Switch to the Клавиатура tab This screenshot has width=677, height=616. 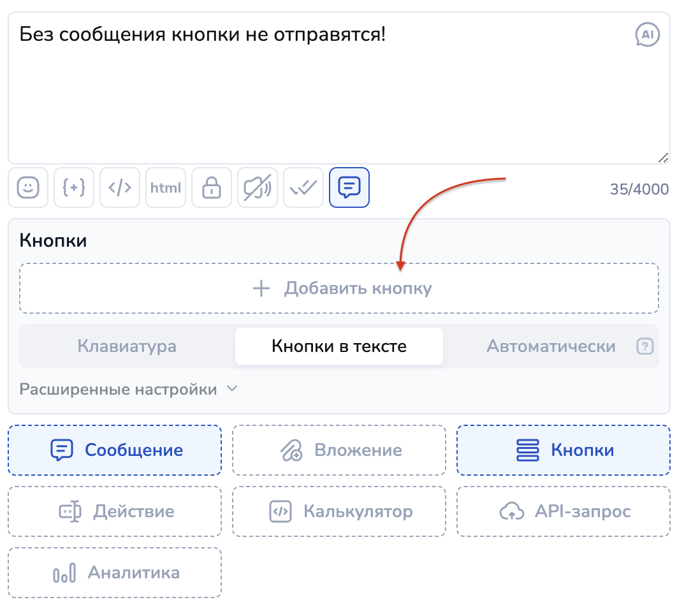[x=127, y=346]
